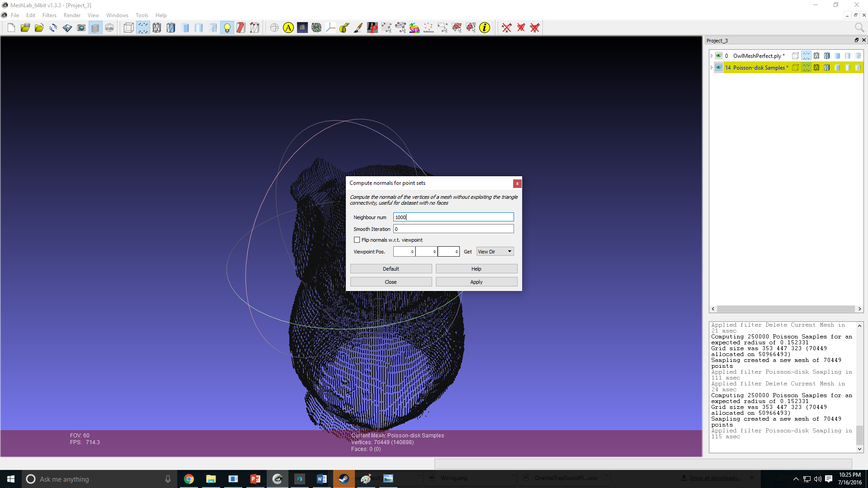
Task: Open the View menu
Action: [x=93, y=15]
